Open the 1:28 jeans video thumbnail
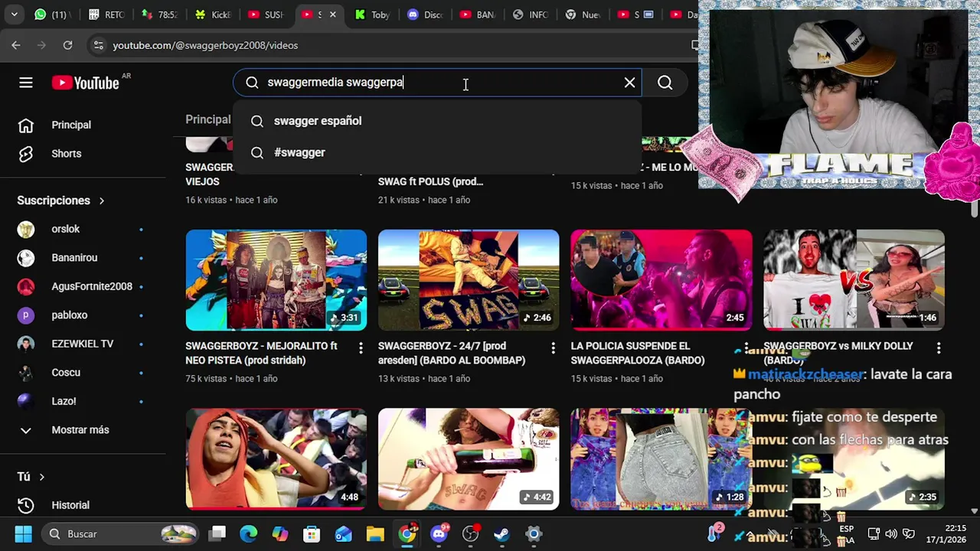This screenshot has width=980, height=551. (x=661, y=459)
